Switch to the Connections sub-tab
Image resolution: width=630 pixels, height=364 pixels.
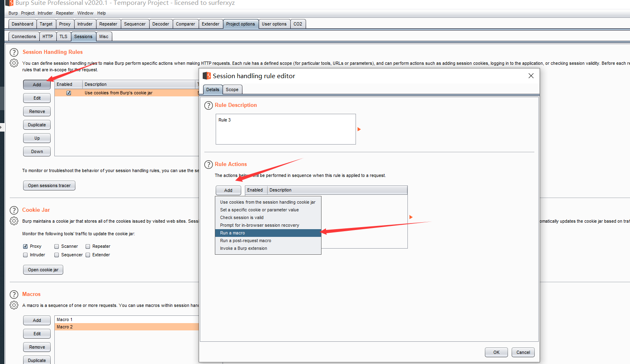click(24, 36)
